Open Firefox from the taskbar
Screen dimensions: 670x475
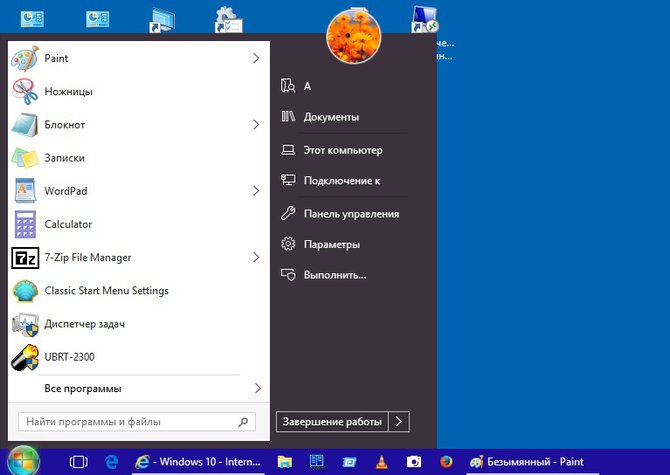pyautogui.click(x=446, y=462)
